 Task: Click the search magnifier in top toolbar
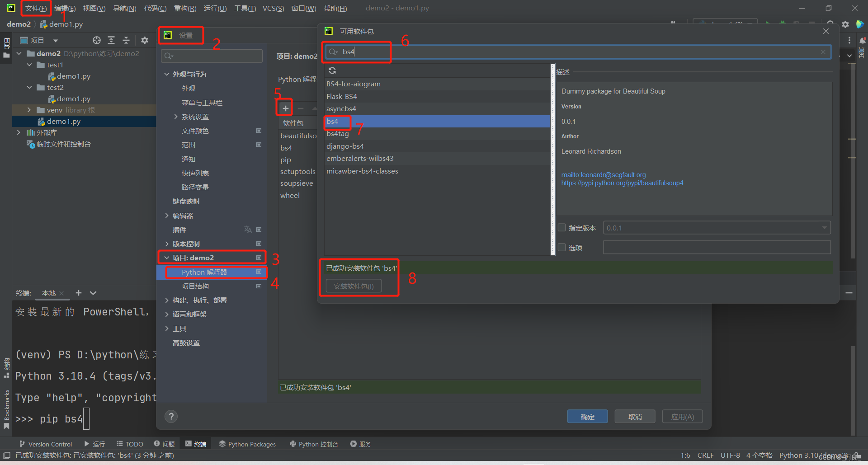(830, 24)
